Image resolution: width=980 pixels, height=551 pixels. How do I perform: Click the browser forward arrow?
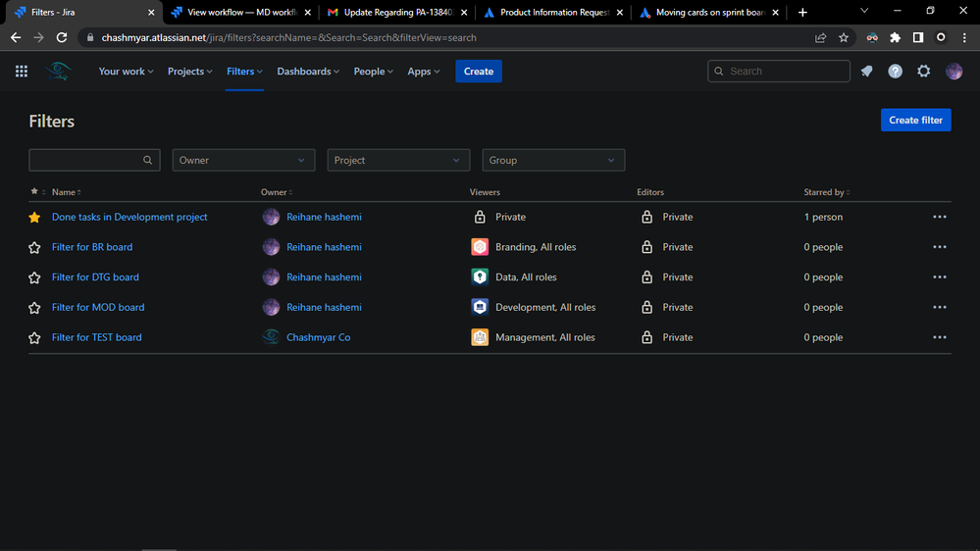39,37
